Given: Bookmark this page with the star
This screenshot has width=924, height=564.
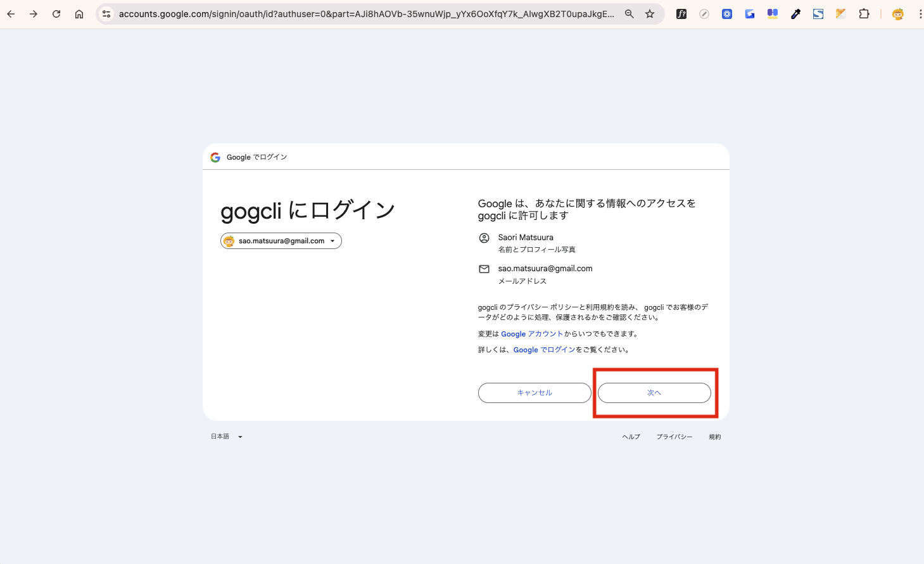Looking at the screenshot, I should click(x=650, y=14).
